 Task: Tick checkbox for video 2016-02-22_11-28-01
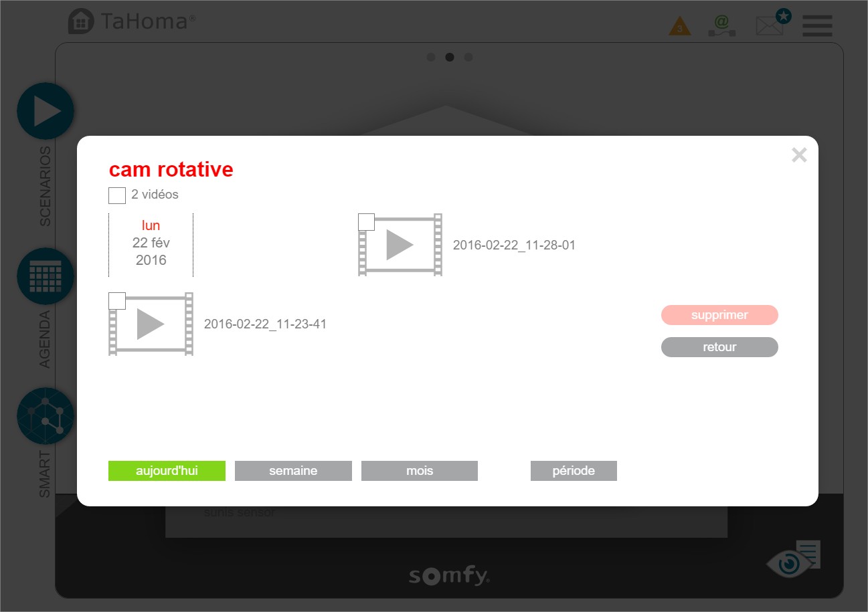coord(366,221)
